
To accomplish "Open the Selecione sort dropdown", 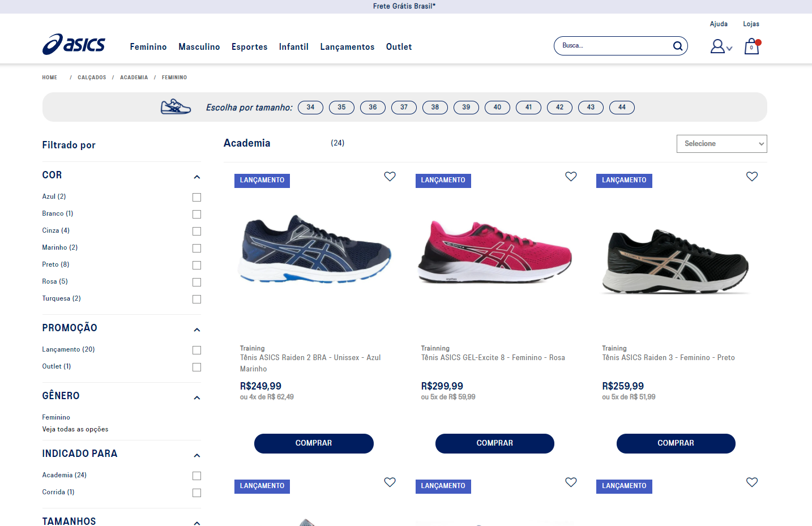I will 721,144.
